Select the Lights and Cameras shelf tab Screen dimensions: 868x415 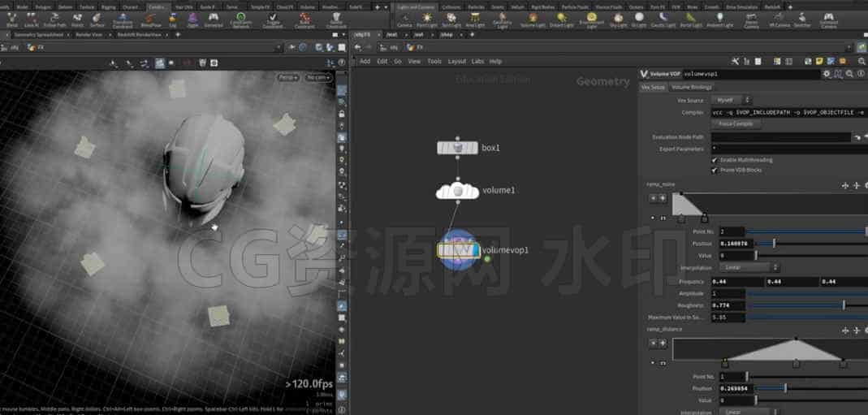point(417,6)
